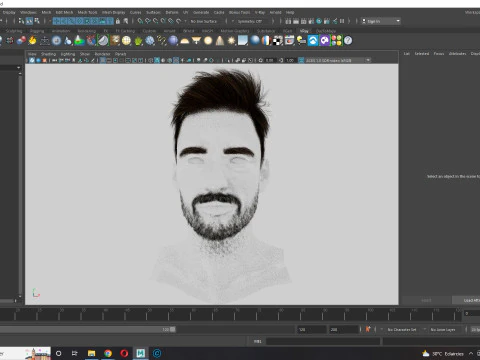Click the green-bordered dish shelf icon
Image resolution: width=480 pixels, height=360 pixels.
click(x=103, y=41)
